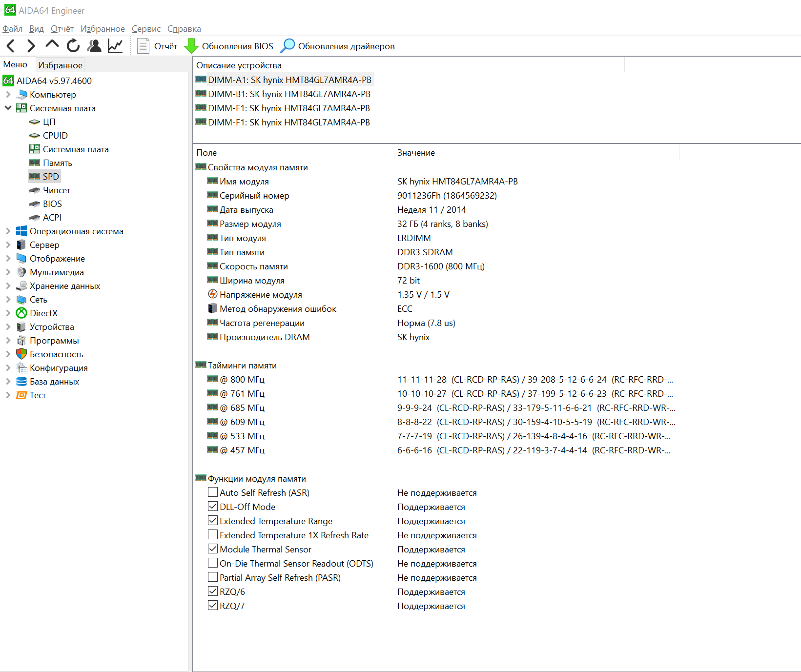Viewport: 801px width, 672px height.
Task: Click the Поле column header
Action: (293, 153)
